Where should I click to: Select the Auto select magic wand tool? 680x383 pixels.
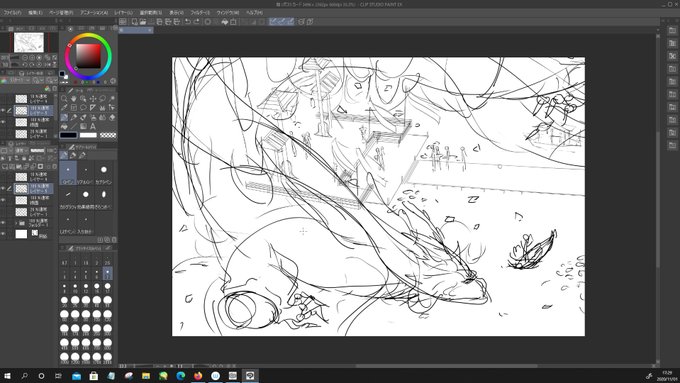click(x=112, y=98)
